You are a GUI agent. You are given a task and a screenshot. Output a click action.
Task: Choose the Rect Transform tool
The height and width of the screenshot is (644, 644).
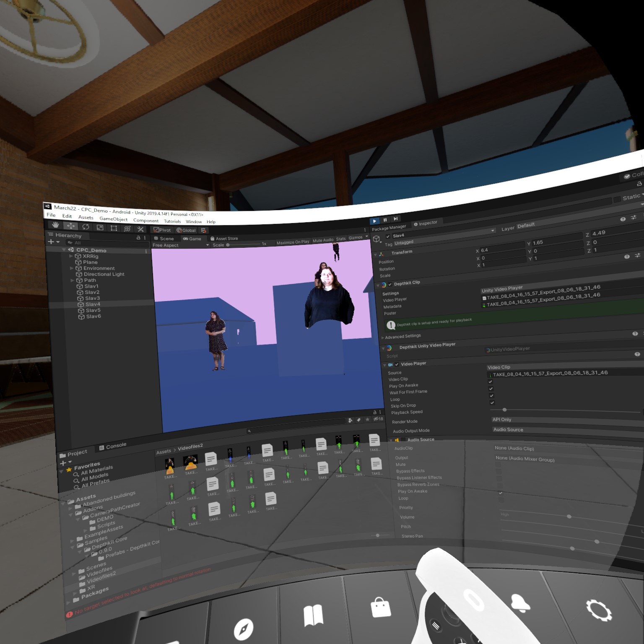tap(114, 228)
